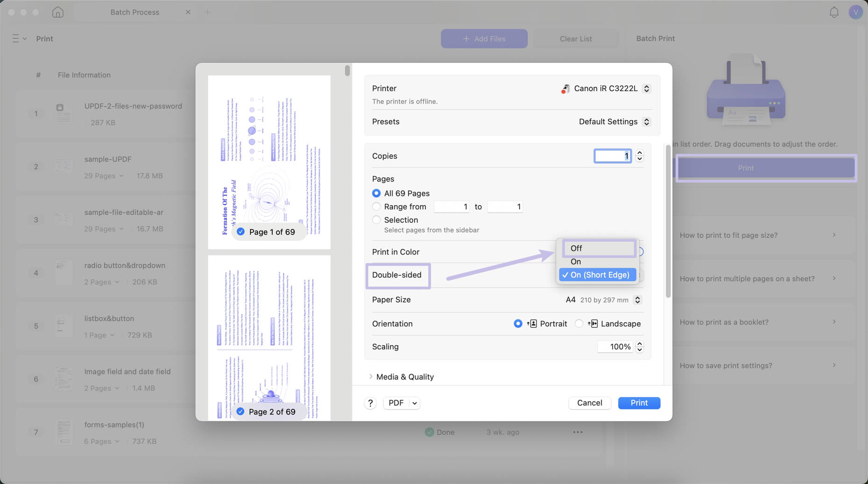868x484 pixels.
Task: Click Cancel in print dialog
Action: pyautogui.click(x=589, y=403)
